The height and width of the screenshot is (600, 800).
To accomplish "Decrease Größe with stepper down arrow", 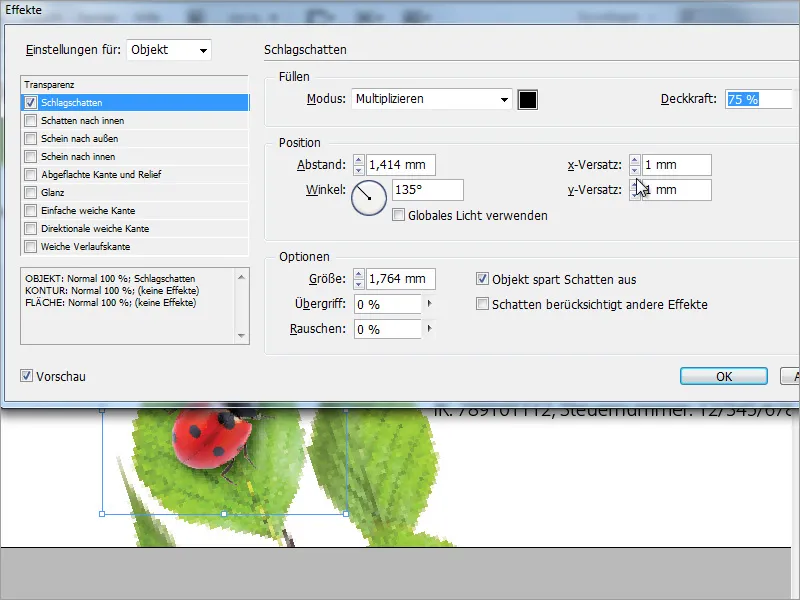I will point(359,284).
